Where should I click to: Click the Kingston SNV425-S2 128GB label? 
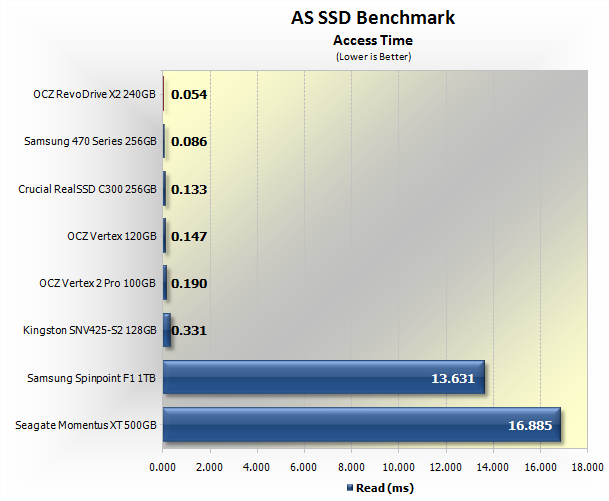pos(90,330)
